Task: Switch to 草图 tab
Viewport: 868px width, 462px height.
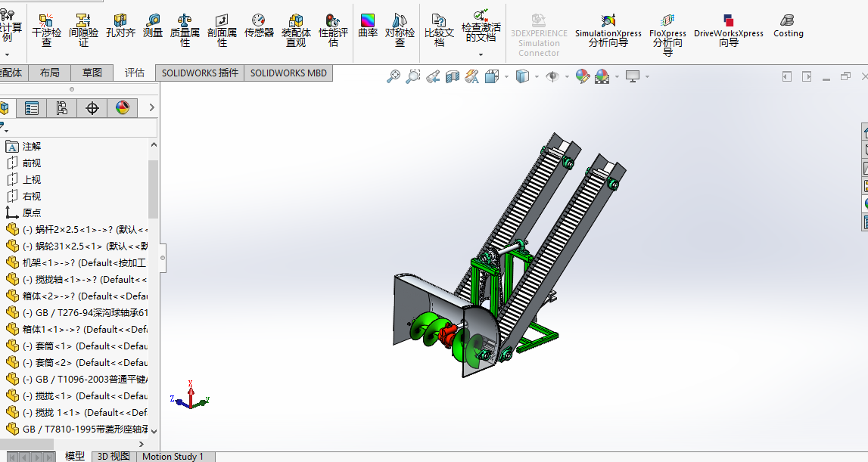Action: click(x=92, y=73)
